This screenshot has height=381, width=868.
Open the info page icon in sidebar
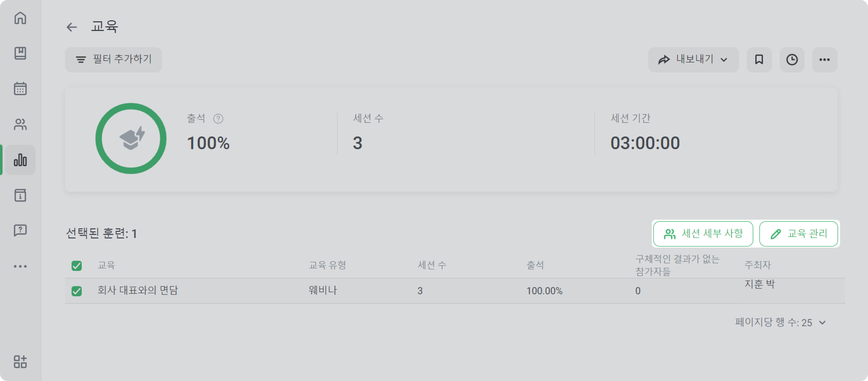coord(20,195)
